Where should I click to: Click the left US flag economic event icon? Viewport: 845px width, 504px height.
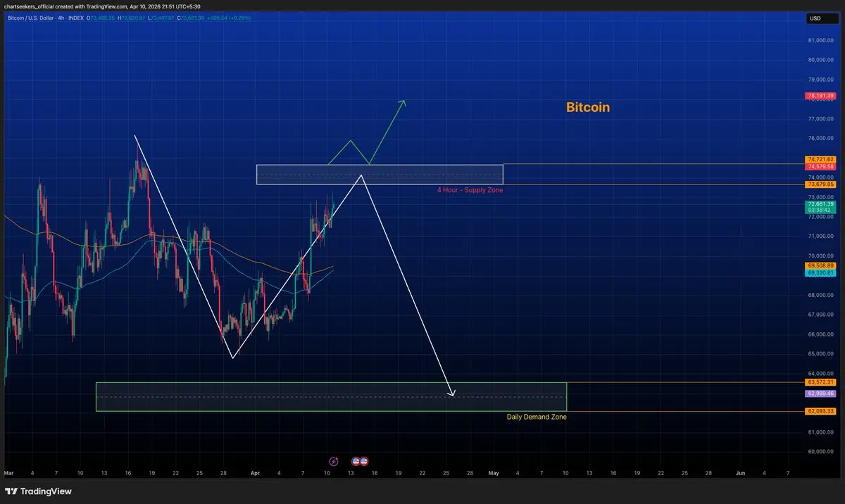click(x=356, y=461)
